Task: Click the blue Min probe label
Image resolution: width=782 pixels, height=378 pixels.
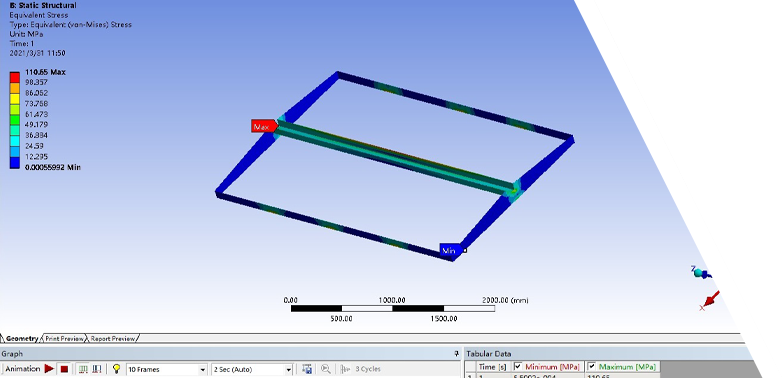Action: coord(451,250)
